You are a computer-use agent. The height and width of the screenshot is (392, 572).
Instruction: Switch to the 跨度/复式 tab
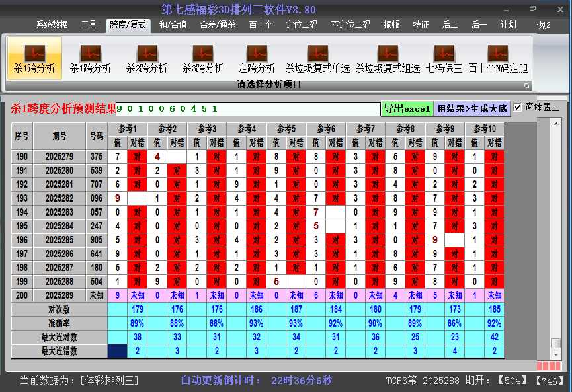[x=126, y=26]
